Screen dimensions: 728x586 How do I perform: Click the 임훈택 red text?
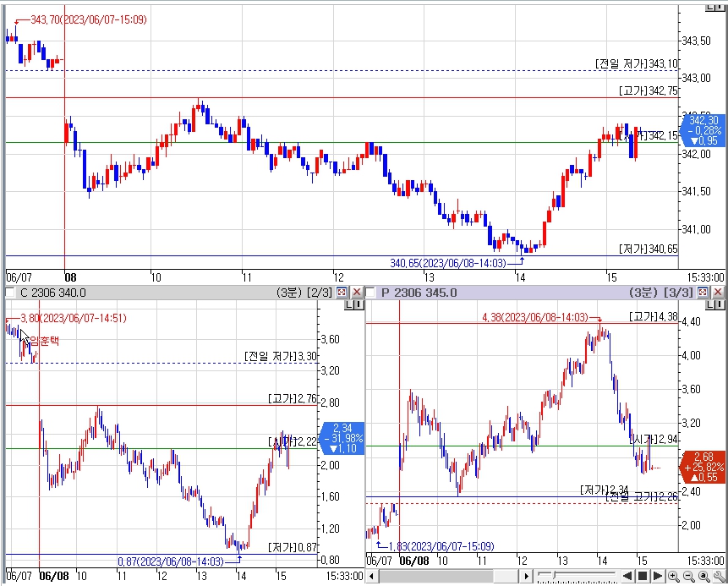45,341
